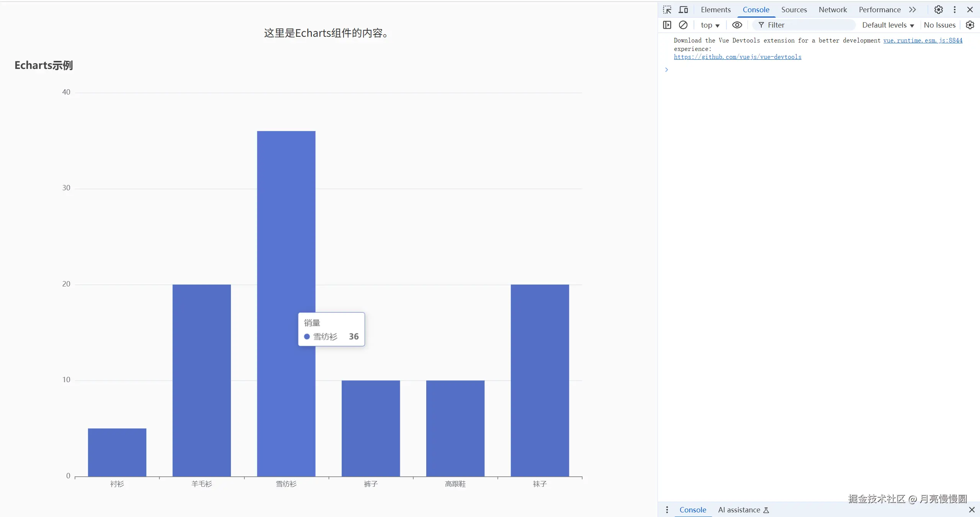Open vue.runtime.esm.js:8844 source link
The height and width of the screenshot is (517, 980).
click(922, 40)
